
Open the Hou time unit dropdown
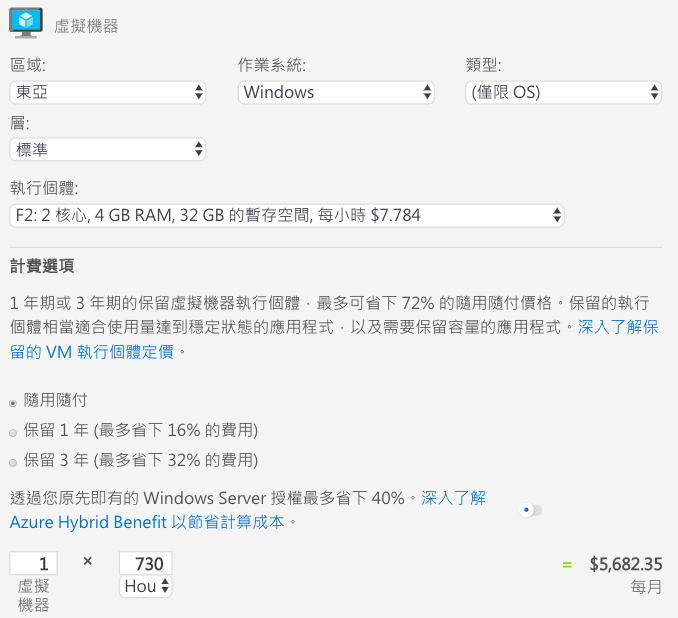coord(146,586)
